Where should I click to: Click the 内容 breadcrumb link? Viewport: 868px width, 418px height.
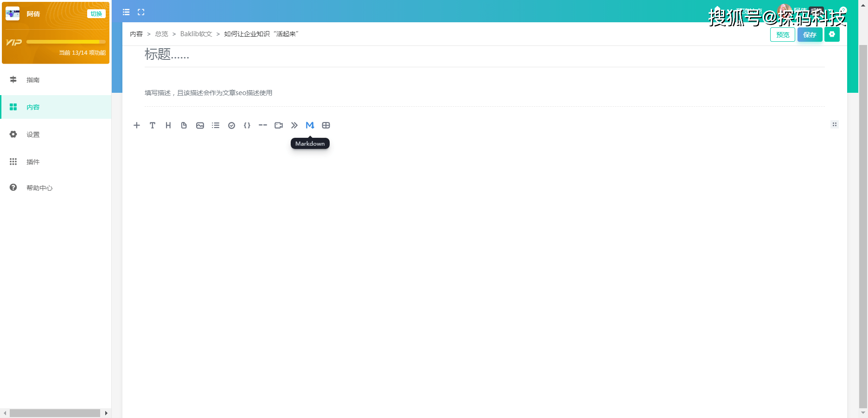pos(136,34)
